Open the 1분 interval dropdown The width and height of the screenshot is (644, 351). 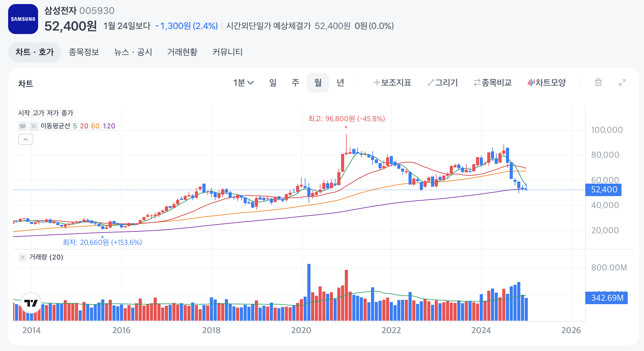[x=244, y=83]
